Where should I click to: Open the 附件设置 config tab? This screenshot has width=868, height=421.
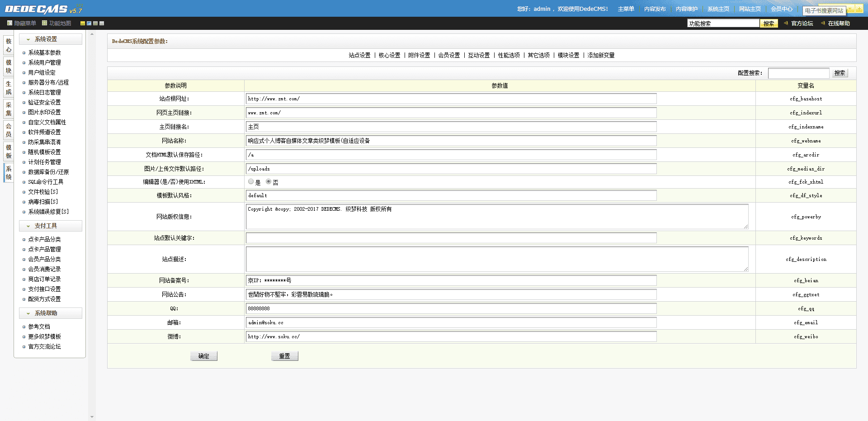click(419, 55)
